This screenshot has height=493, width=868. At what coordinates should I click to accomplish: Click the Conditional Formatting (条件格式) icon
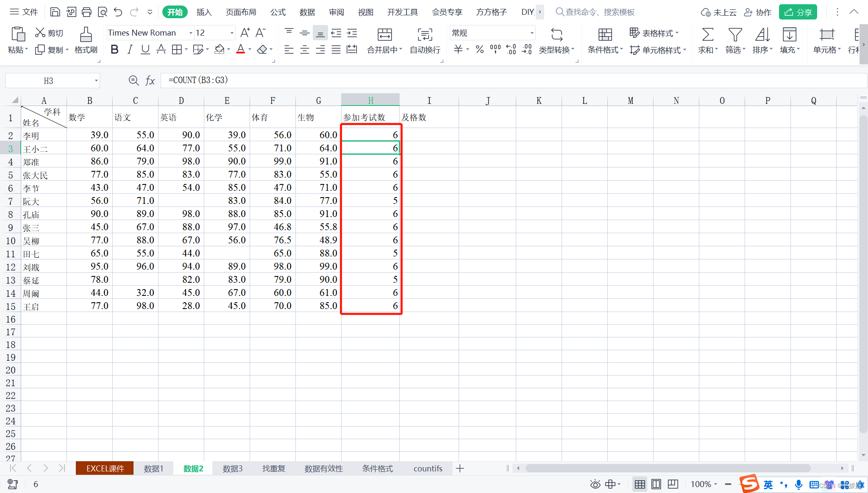(x=605, y=35)
